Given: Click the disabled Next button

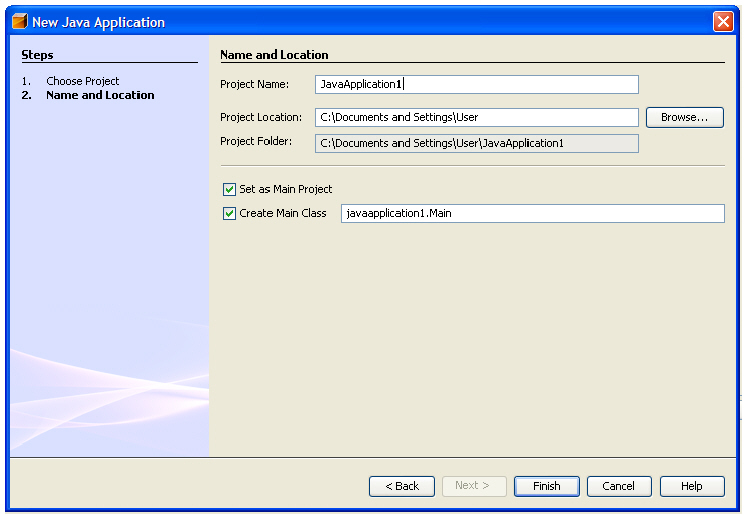Looking at the screenshot, I should 474,487.
